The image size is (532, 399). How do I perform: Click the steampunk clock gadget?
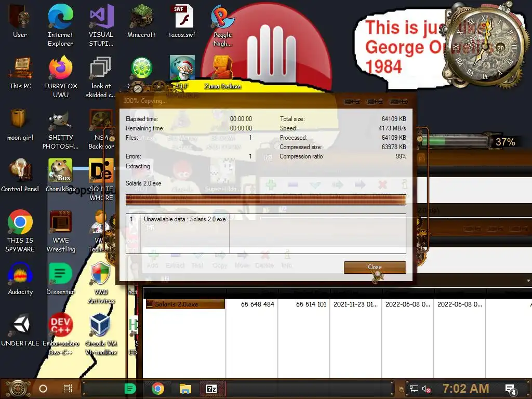484,47
